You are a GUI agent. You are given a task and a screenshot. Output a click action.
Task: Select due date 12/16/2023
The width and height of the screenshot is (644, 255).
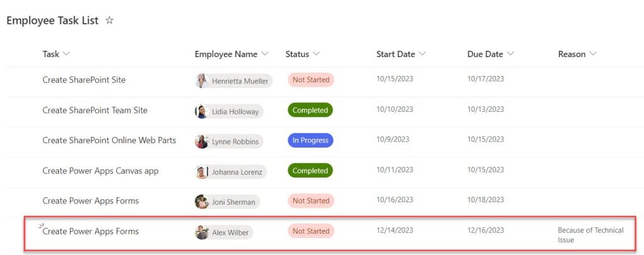(486, 231)
